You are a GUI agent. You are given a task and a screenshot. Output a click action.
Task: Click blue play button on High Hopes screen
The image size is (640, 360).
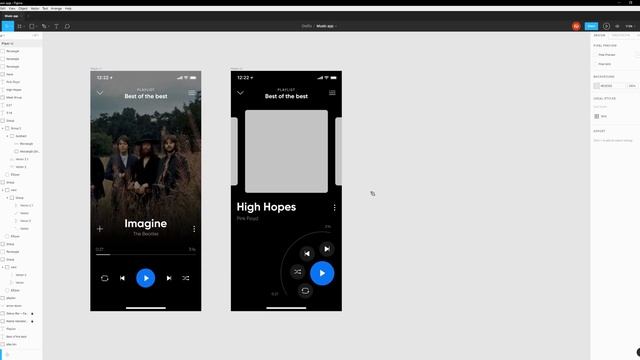point(322,273)
